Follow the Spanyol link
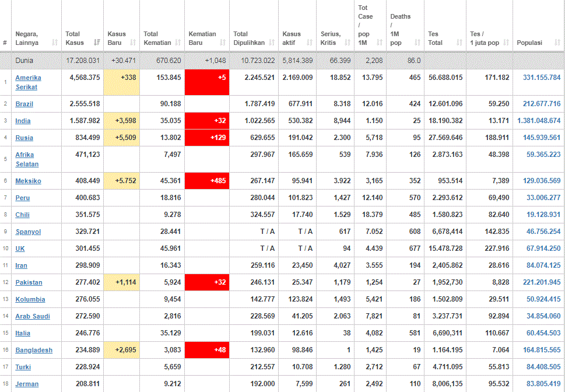The width and height of the screenshot is (565, 392). pos(28,232)
